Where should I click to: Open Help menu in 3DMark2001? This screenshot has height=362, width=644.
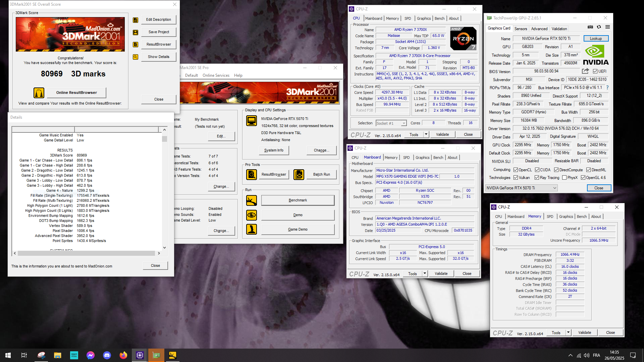click(238, 75)
